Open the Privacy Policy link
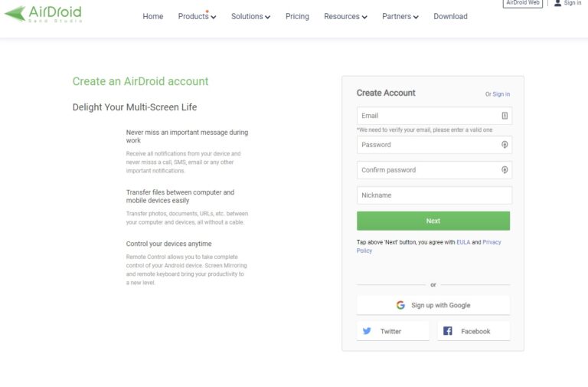The height and width of the screenshot is (387, 588). coord(429,246)
